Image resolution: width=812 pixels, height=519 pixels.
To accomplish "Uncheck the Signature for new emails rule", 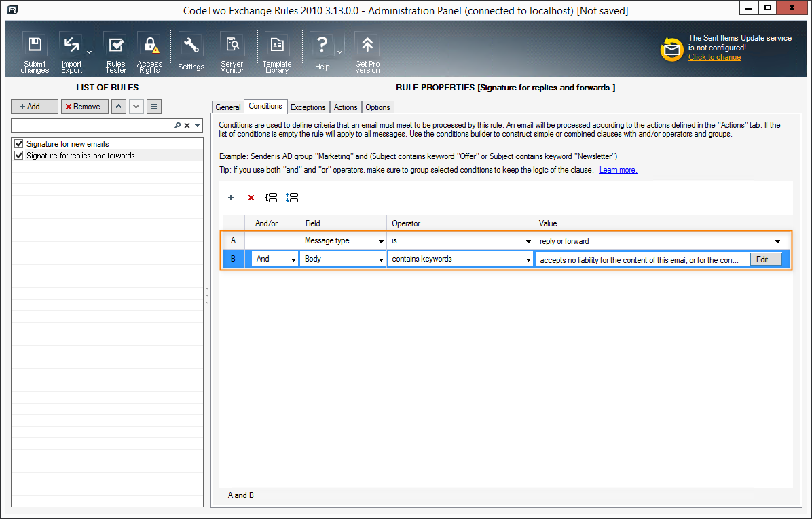I will click(18, 143).
